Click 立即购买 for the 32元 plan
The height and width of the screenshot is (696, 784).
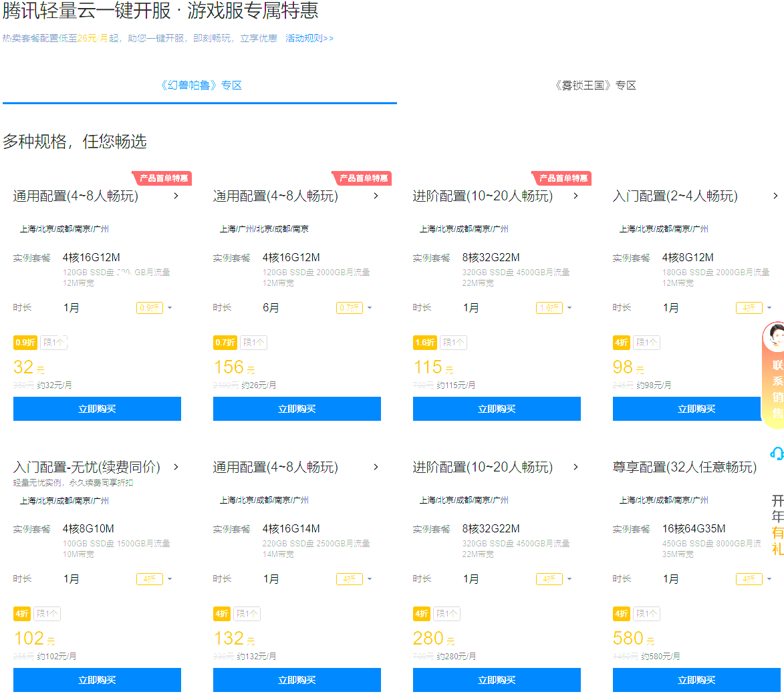(x=97, y=409)
